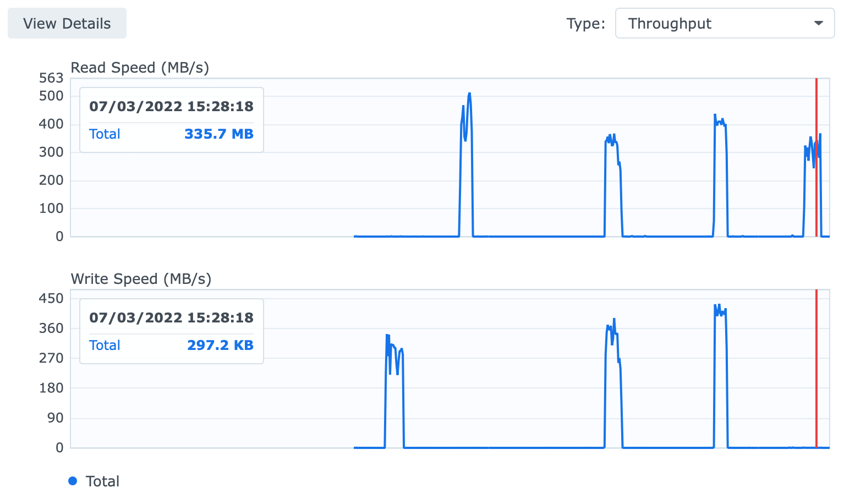This screenshot has width=844, height=504.
Task: Click the 297.2 KB write total value
Action: coord(220,346)
